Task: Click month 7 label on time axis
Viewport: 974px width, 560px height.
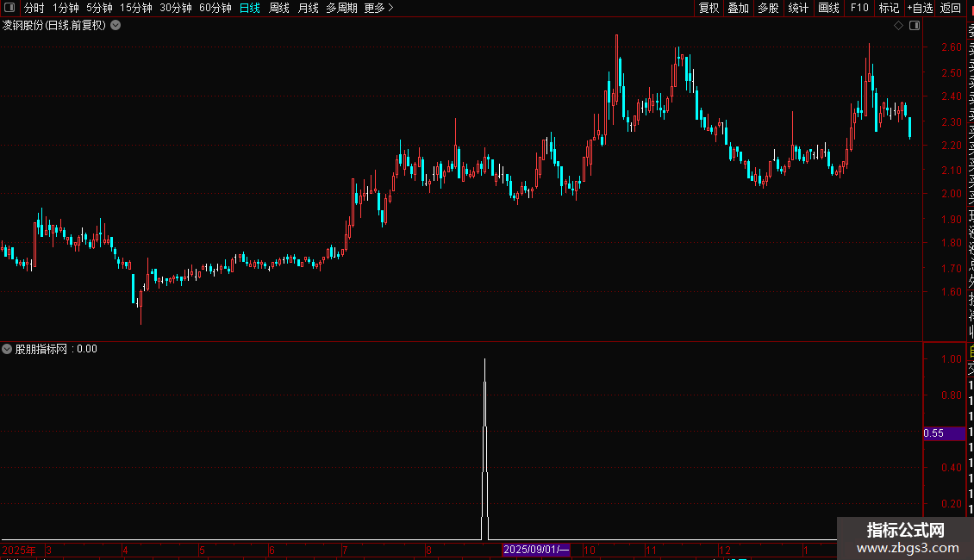Action: 345,550
